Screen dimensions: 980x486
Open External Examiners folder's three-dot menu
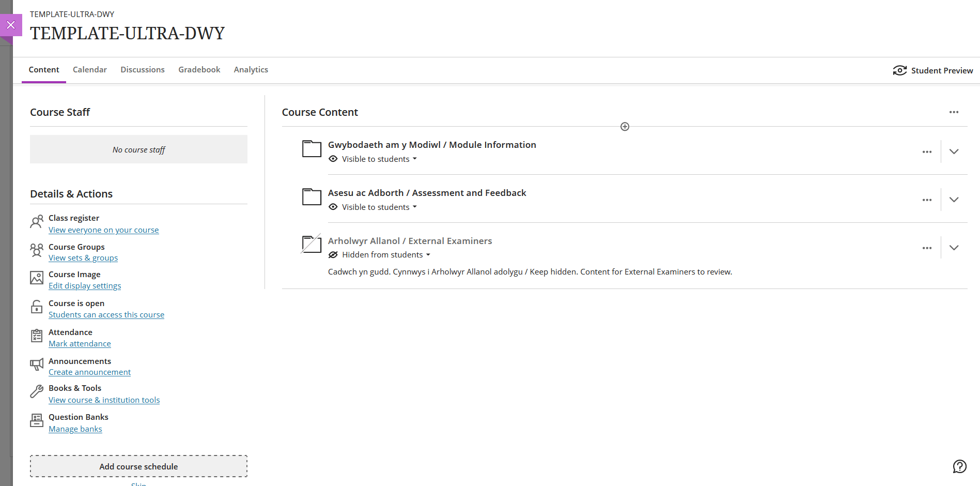pyautogui.click(x=927, y=248)
